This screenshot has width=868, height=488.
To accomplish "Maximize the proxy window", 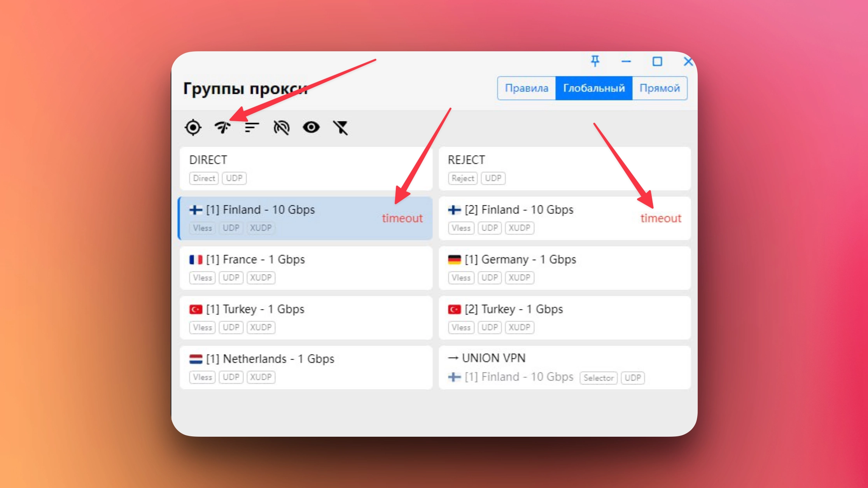I will coord(657,61).
